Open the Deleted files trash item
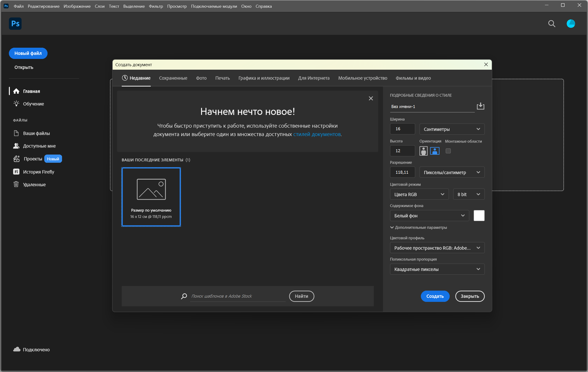 point(34,184)
